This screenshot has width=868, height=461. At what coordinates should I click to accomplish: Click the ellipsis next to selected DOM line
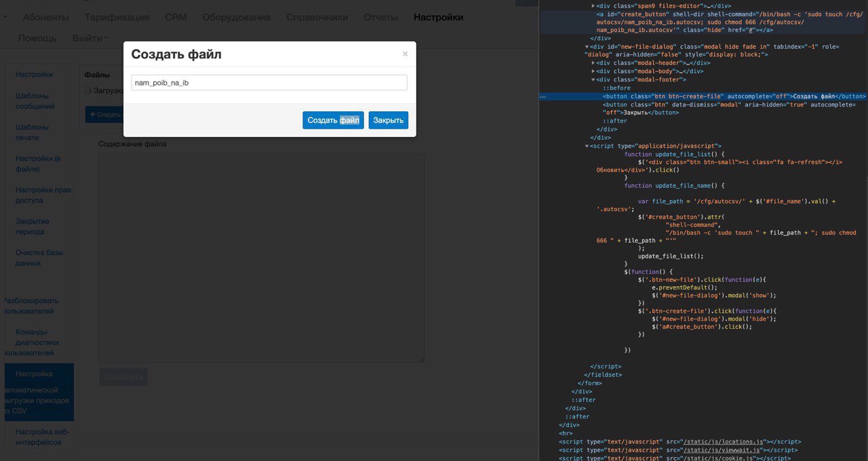tap(542, 96)
